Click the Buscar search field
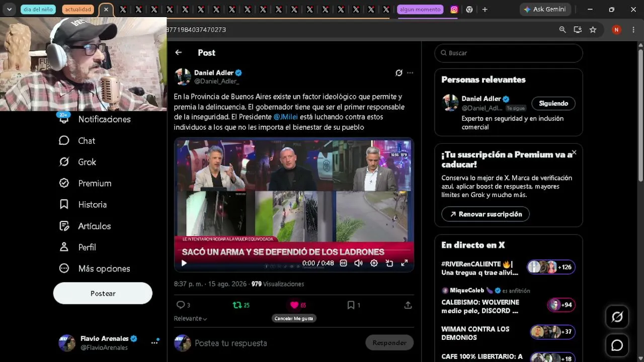The width and height of the screenshot is (644, 362). (509, 53)
